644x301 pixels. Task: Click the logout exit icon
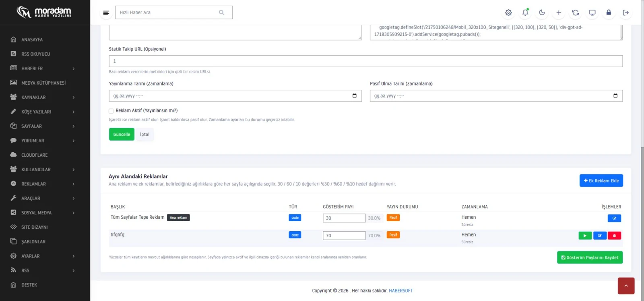[625, 12]
